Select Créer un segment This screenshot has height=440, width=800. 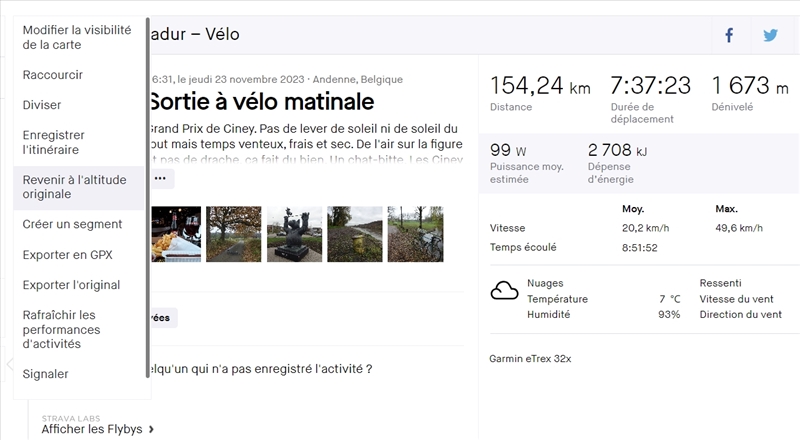tap(72, 224)
